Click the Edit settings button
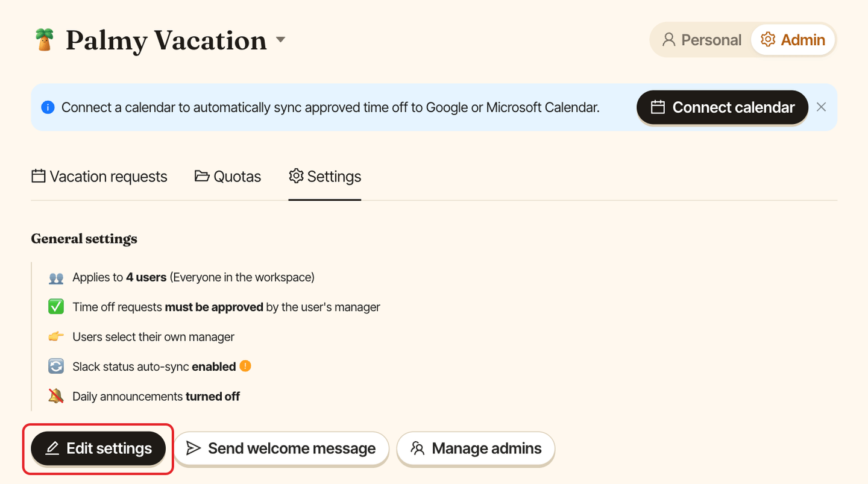 tap(98, 448)
